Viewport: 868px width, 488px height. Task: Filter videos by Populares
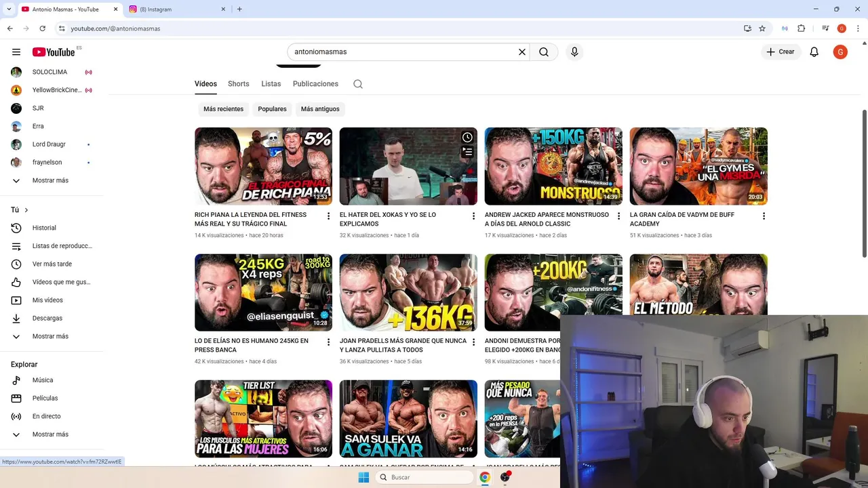[272, 109]
